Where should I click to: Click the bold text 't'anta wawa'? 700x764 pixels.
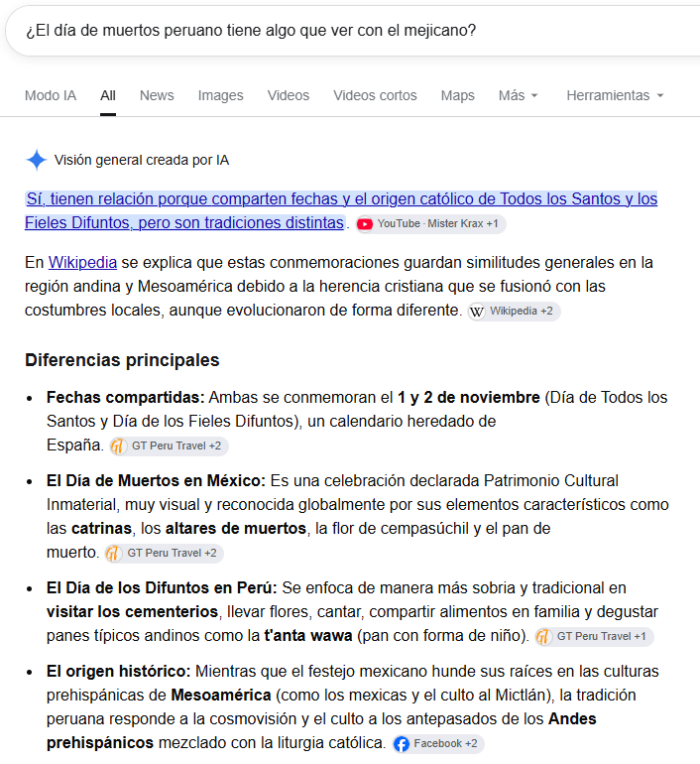point(308,636)
